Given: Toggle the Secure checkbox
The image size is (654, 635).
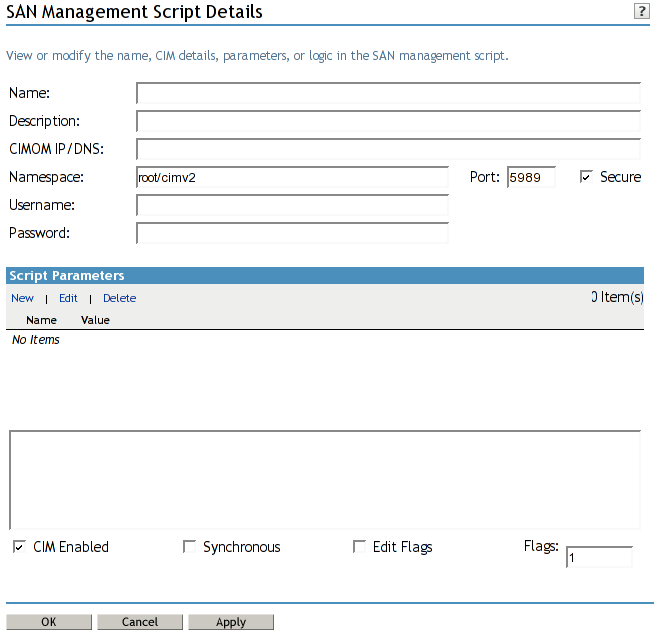Looking at the screenshot, I should click(x=586, y=177).
